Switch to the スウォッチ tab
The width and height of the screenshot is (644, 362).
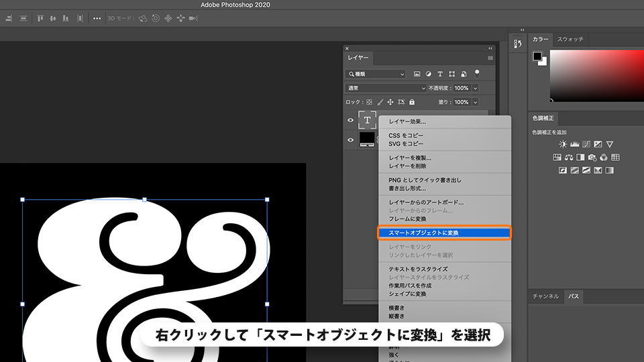pos(570,40)
